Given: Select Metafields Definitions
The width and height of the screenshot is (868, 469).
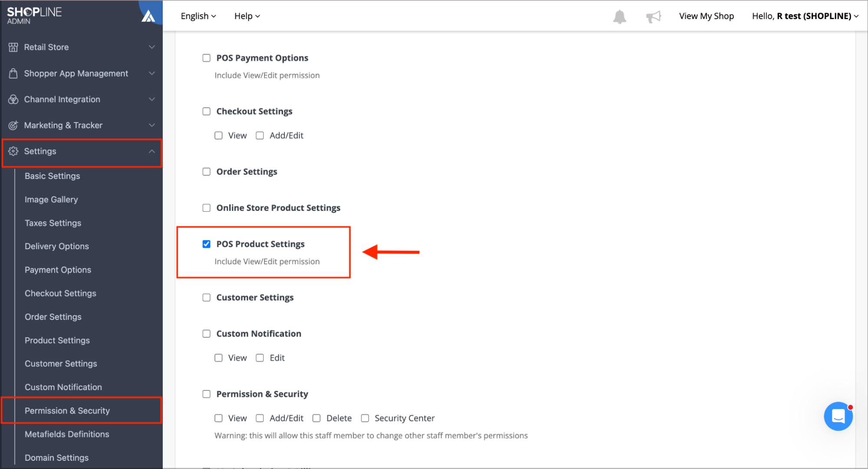Looking at the screenshot, I should coord(67,434).
